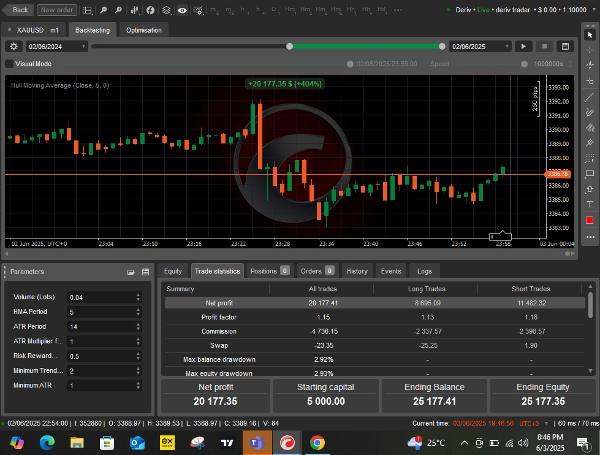
Task: Show hidden system tray icons chevron
Action: click(464, 443)
